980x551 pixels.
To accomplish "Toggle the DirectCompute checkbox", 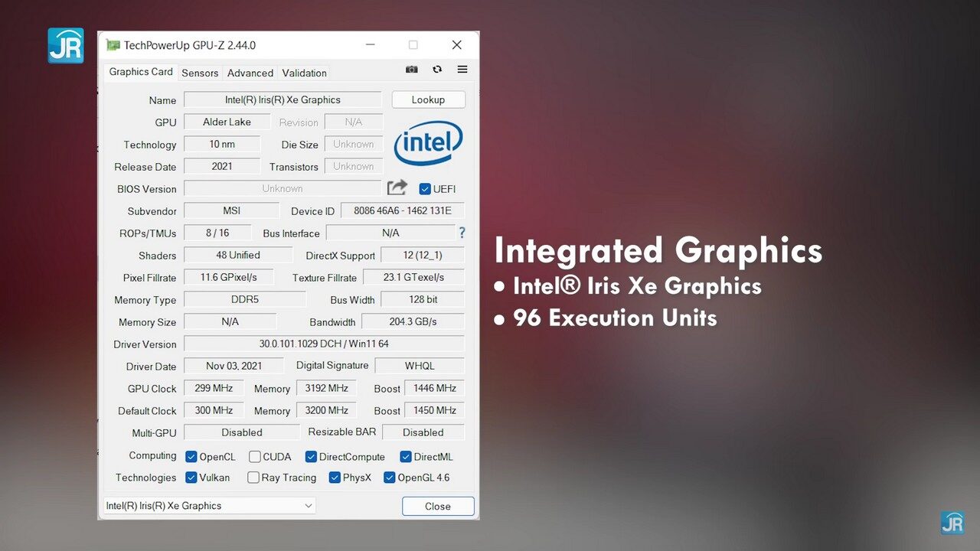I will point(311,457).
